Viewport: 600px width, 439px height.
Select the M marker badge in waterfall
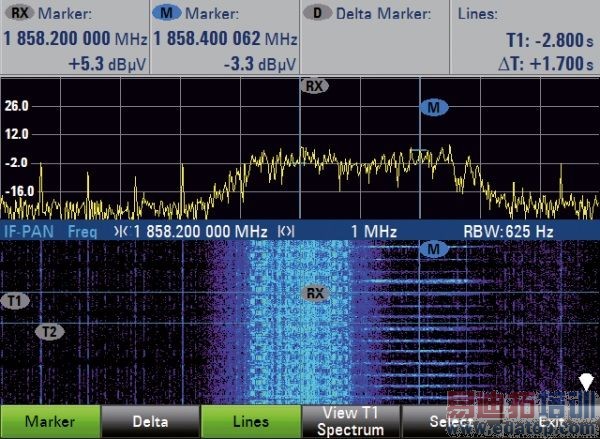(x=434, y=250)
